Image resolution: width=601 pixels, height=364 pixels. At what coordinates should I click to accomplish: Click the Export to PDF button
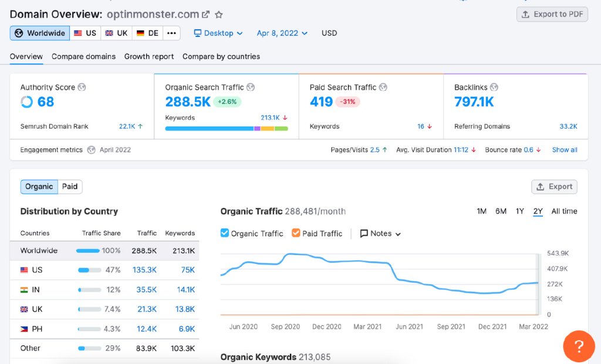pyautogui.click(x=552, y=14)
